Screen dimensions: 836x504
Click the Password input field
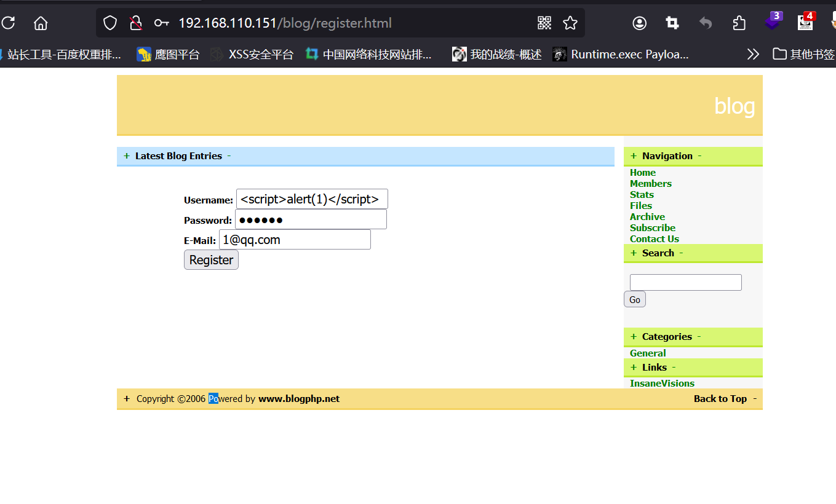point(311,219)
